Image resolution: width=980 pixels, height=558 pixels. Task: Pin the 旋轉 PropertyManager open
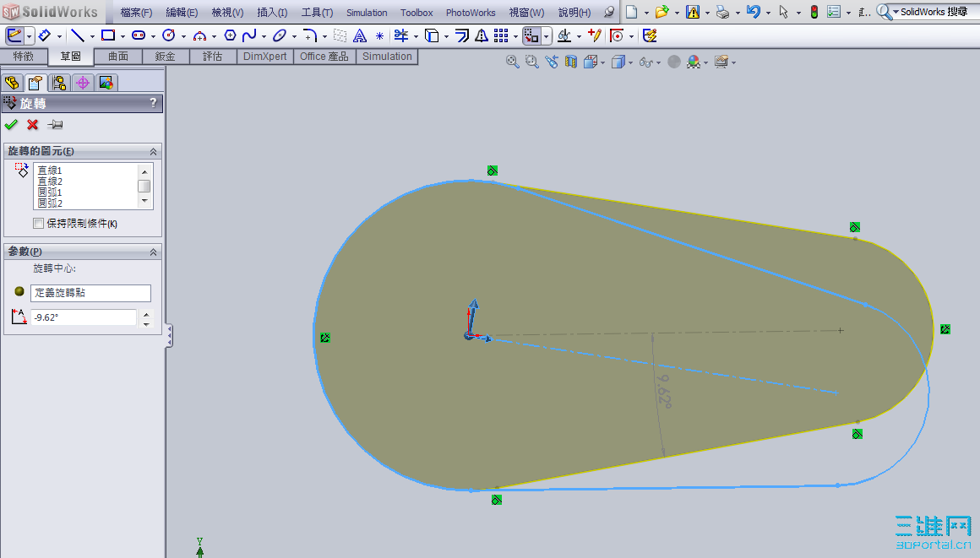[55, 125]
